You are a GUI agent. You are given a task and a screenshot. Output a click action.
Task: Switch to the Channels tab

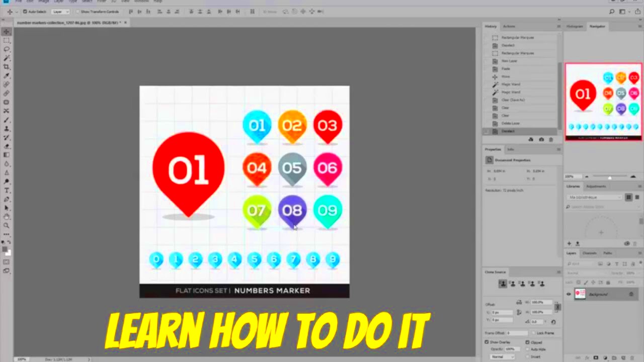(589, 253)
